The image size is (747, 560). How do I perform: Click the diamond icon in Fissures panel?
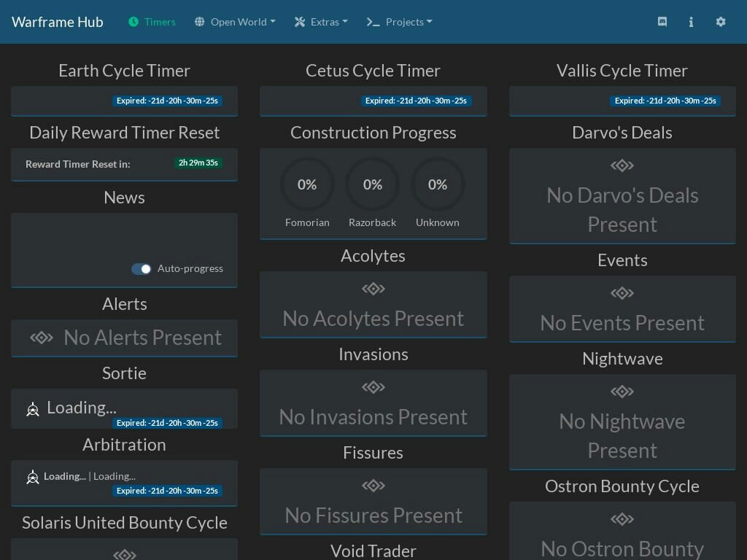(x=373, y=486)
